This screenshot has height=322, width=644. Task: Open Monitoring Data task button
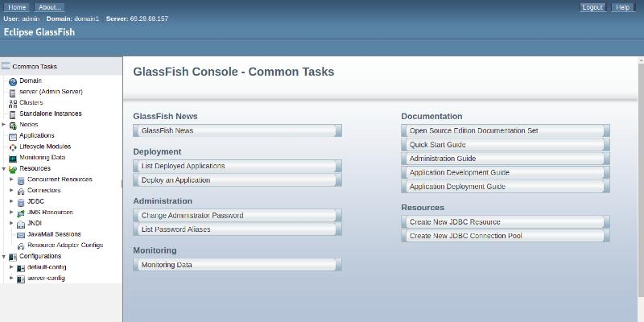pyautogui.click(x=237, y=265)
